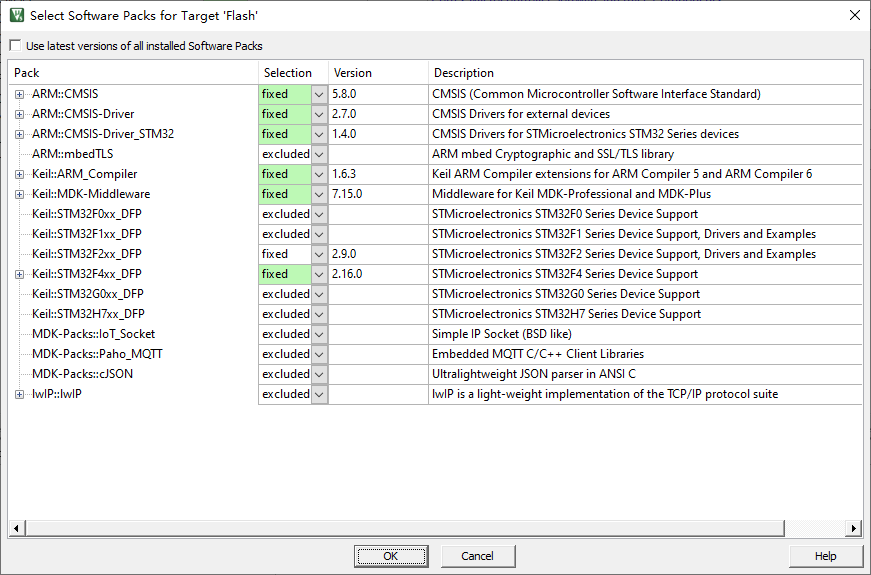Open selection dropdown for Keil::STM32G0xx_DFP
The image size is (871, 575).
tap(319, 294)
